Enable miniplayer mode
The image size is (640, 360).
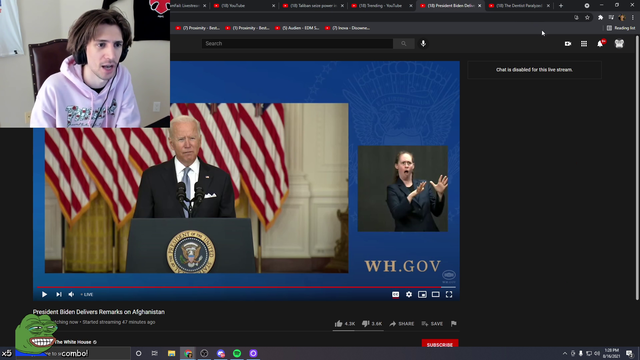[x=422, y=294]
